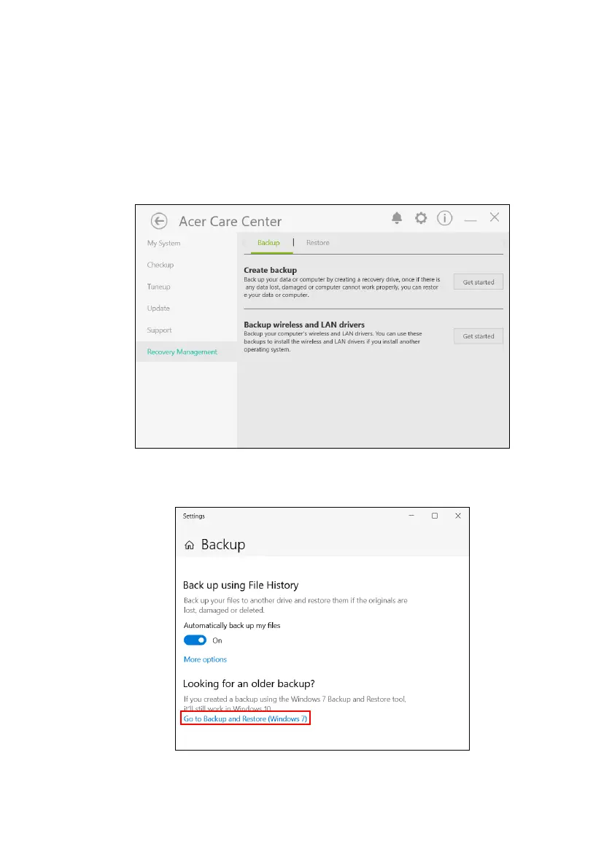Screen dimensions: 612x868
Task: Click the Backup wireless and LAN drivers heading
Action: (304, 325)
